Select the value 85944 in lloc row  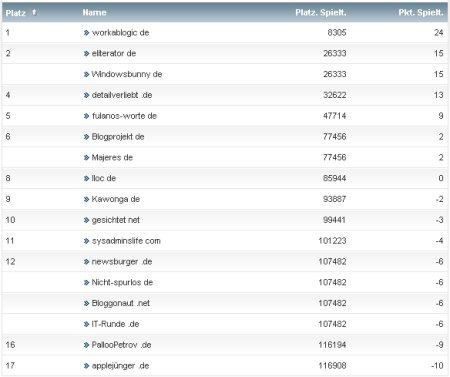click(x=335, y=178)
